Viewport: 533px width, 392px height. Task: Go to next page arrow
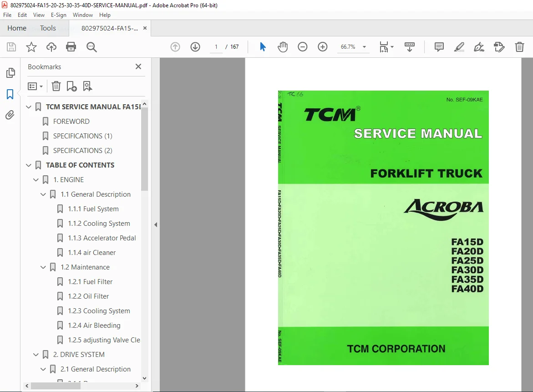(195, 46)
